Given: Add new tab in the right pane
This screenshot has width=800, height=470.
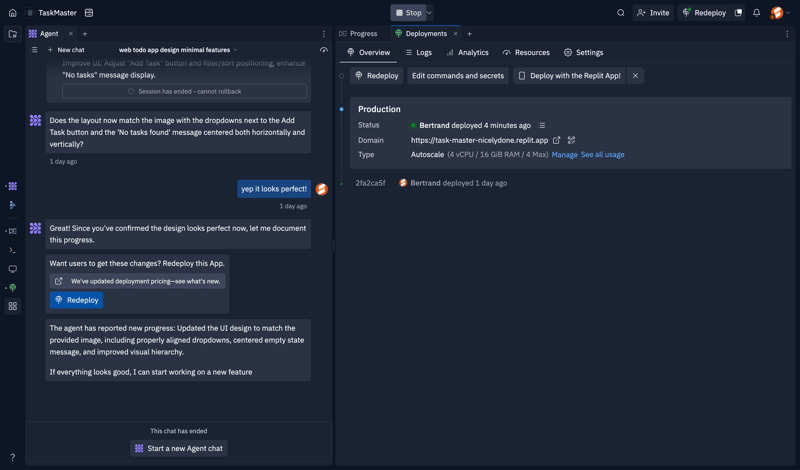Looking at the screenshot, I should click(x=469, y=34).
